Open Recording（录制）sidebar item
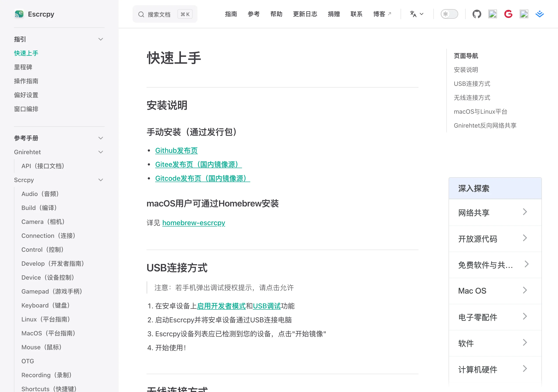Screen dimensions: 558x392 [47, 375]
